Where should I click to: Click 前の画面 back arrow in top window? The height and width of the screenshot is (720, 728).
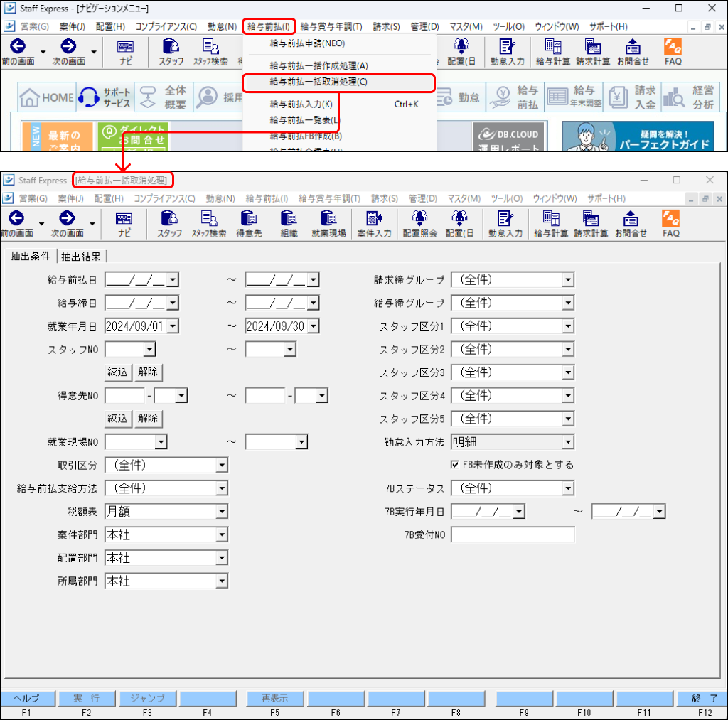[18, 52]
